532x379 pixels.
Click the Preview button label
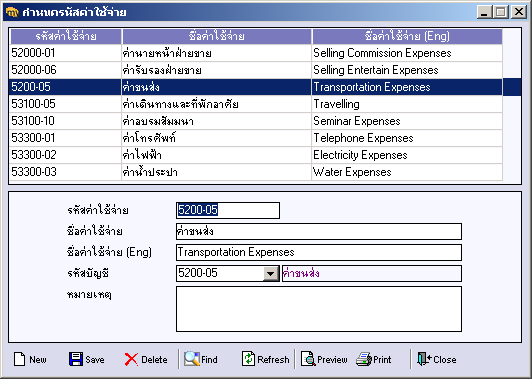tap(332, 360)
